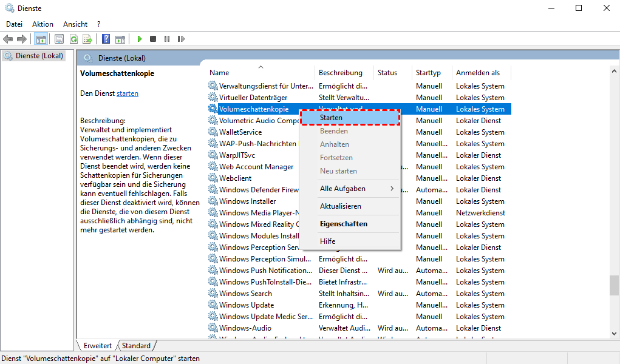Open the Aktion menu
Screen dimensions: 620x364
point(43,24)
